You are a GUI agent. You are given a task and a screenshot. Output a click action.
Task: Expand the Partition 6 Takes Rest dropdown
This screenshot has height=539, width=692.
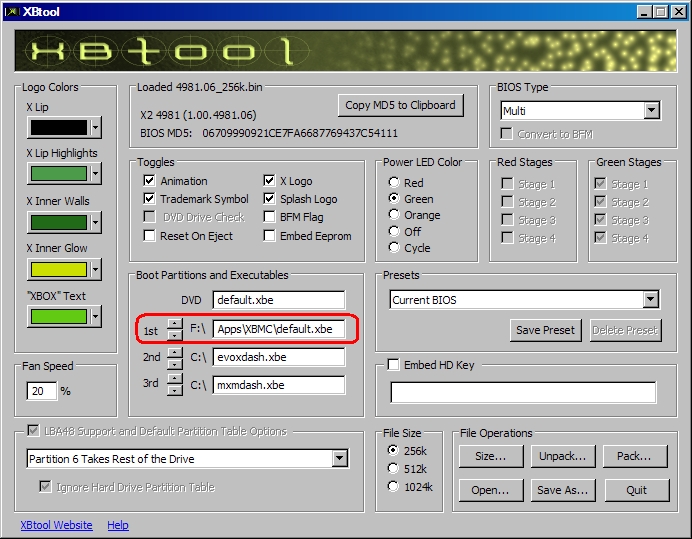[x=339, y=459]
